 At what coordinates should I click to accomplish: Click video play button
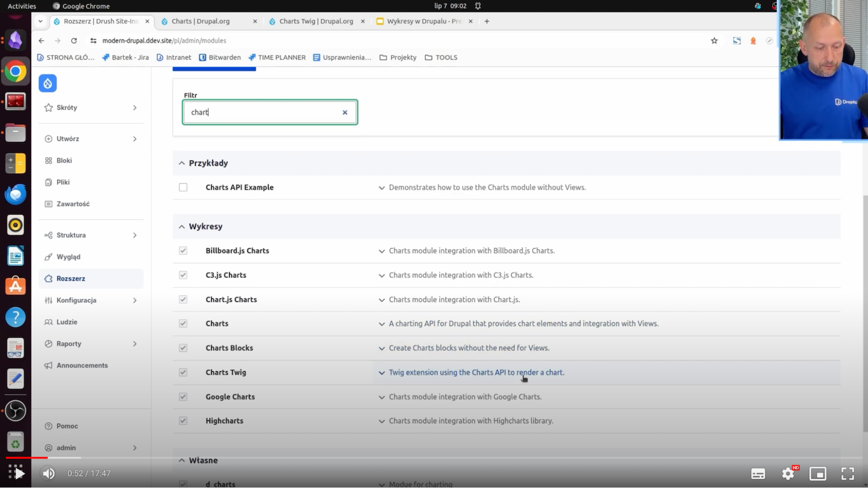[x=19, y=474]
